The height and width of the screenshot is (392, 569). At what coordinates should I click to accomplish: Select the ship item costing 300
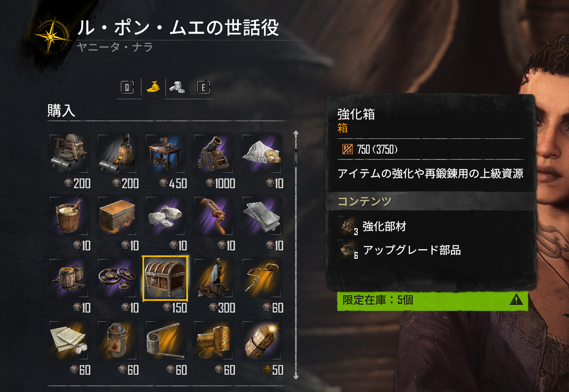pos(213,279)
